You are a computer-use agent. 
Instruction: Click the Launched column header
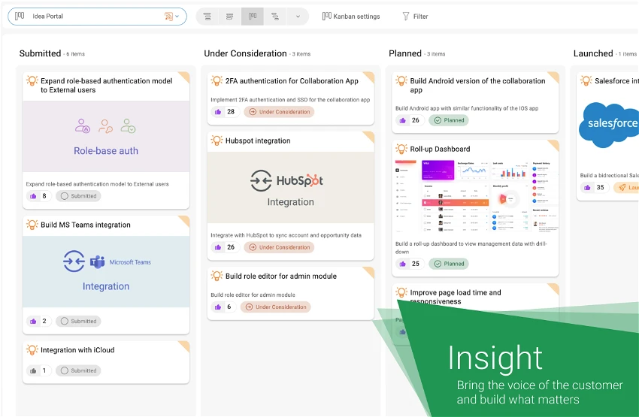(x=593, y=53)
